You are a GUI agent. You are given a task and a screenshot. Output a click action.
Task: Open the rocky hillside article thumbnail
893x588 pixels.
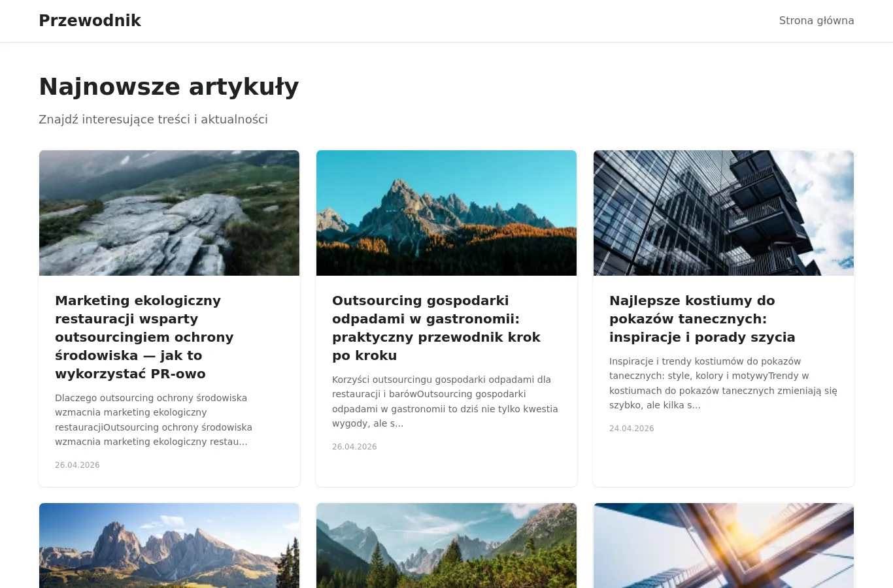tap(169, 213)
